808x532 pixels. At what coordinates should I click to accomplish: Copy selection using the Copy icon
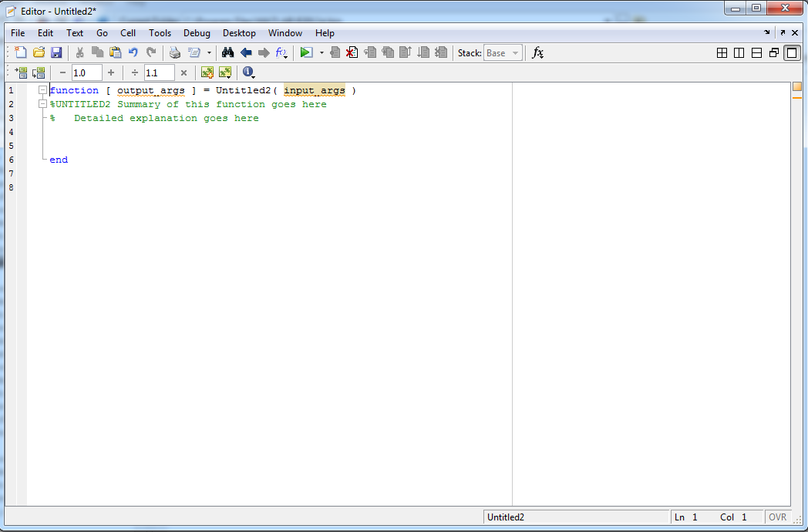pyautogui.click(x=97, y=52)
